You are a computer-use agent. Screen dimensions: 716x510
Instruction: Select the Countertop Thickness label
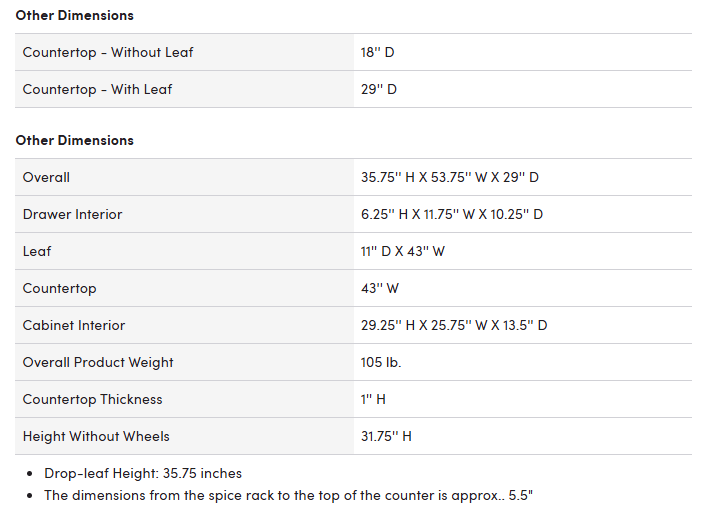[93, 400]
